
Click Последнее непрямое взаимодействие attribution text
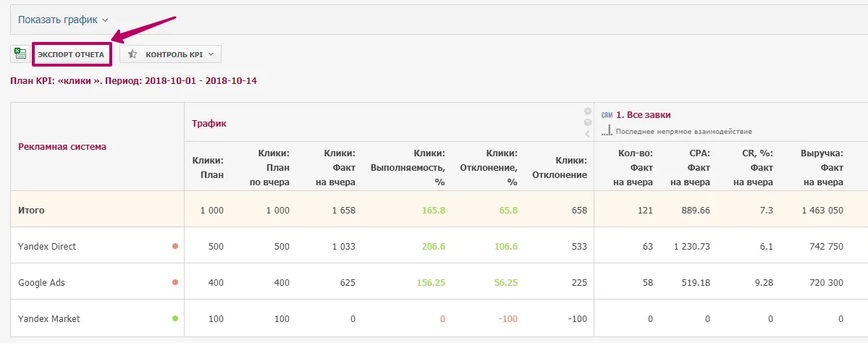click(683, 132)
